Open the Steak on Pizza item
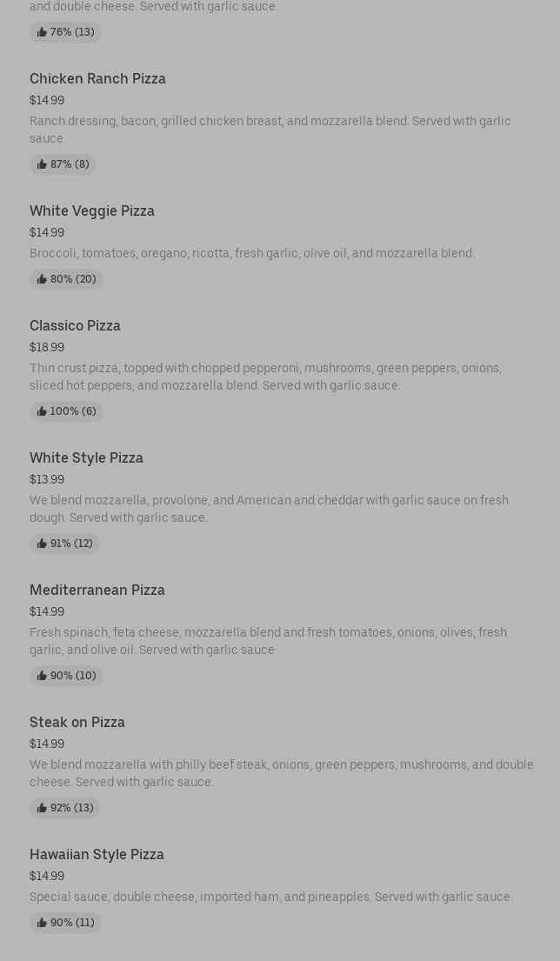Image resolution: width=560 pixels, height=961 pixels. [x=77, y=722]
